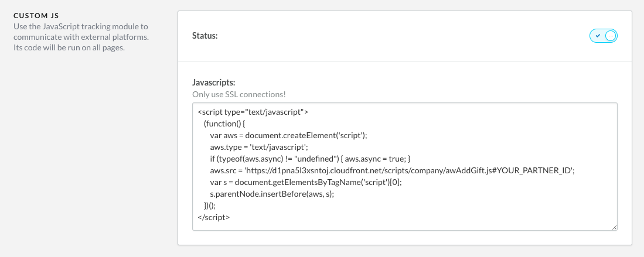Click the JavaScript tracking module description text
The width and height of the screenshot is (644, 257).
pos(81,37)
